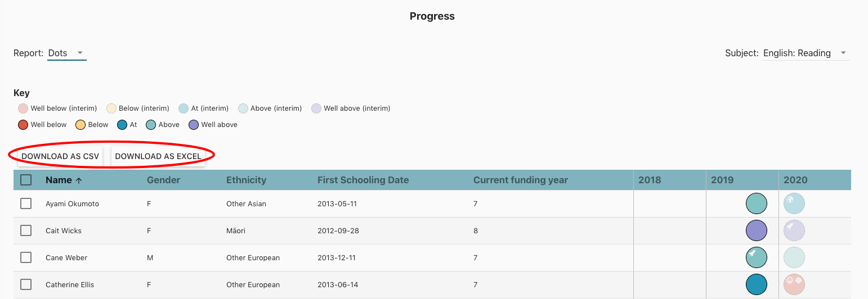This screenshot has height=299, width=868.
Task: Click the sort arrow next to Name
Action: tap(79, 180)
